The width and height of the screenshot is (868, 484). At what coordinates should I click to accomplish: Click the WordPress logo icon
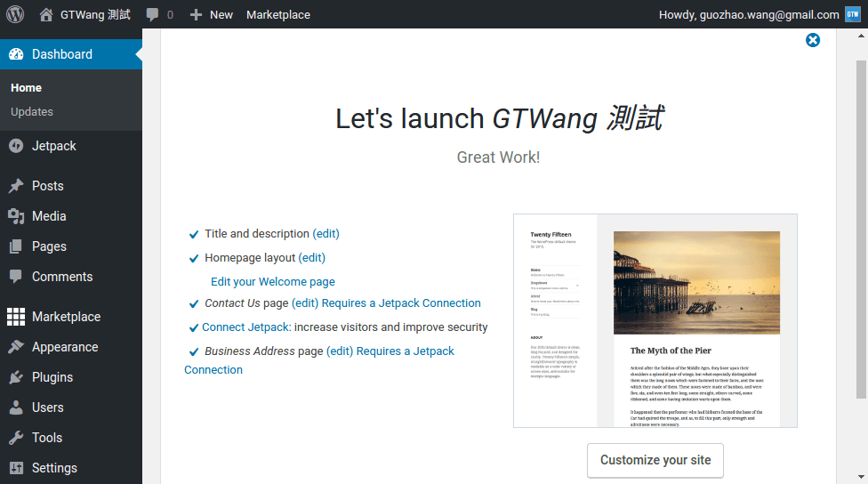tap(15, 14)
